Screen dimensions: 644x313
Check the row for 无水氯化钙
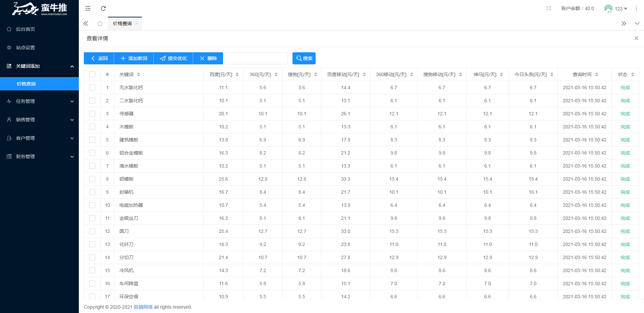(92, 87)
